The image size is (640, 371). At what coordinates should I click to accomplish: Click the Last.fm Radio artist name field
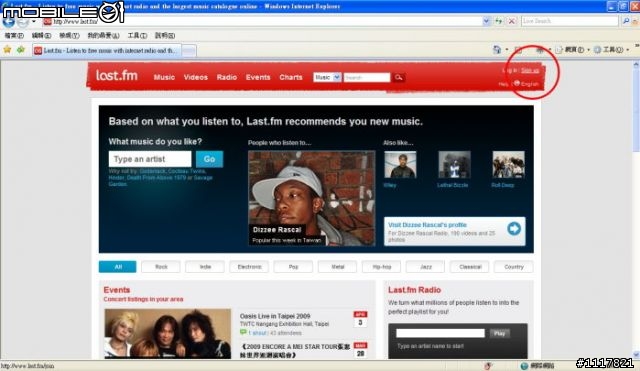440,333
